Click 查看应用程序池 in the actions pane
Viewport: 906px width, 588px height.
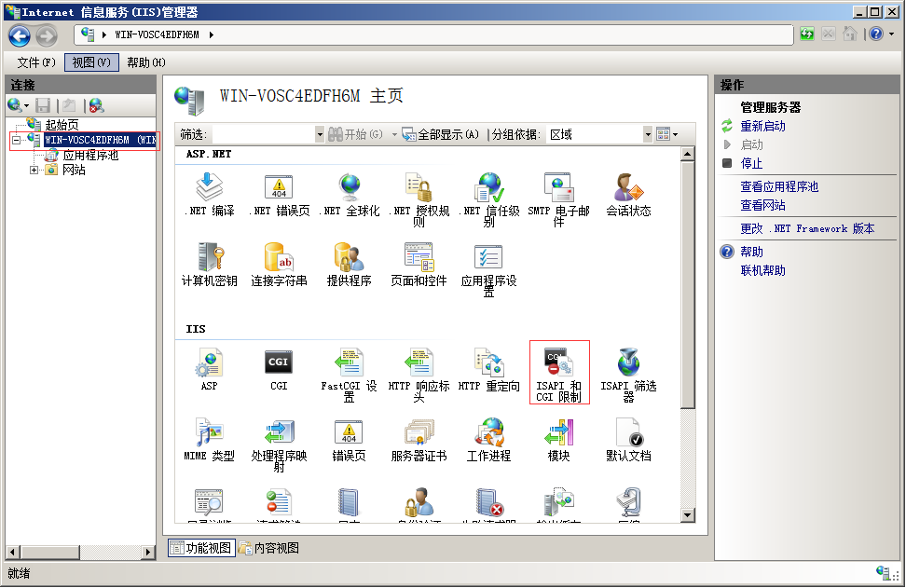point(779,186)
